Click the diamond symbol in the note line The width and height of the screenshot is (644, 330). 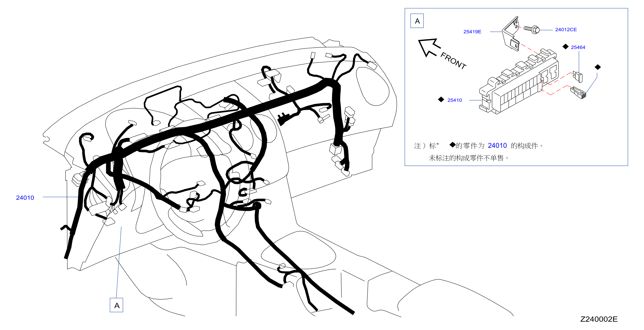pos(452,145)
